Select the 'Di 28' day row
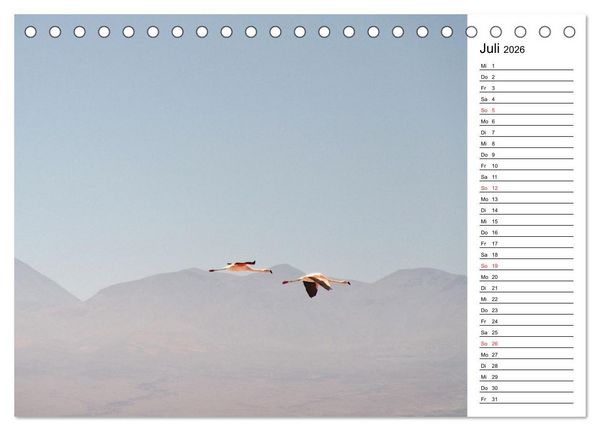The image size is (600, 431). pyautogui.click(x=527, y=366)
